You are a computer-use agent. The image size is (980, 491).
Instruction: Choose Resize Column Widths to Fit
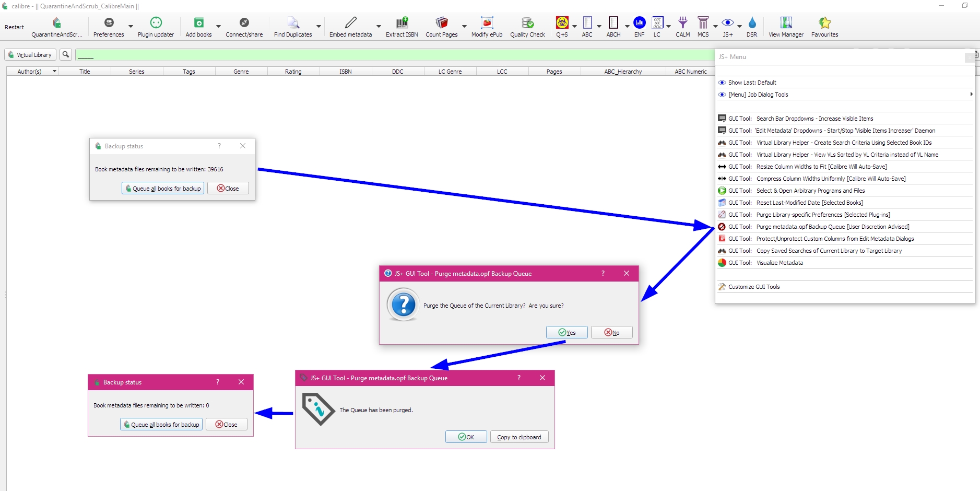[845, 167]
